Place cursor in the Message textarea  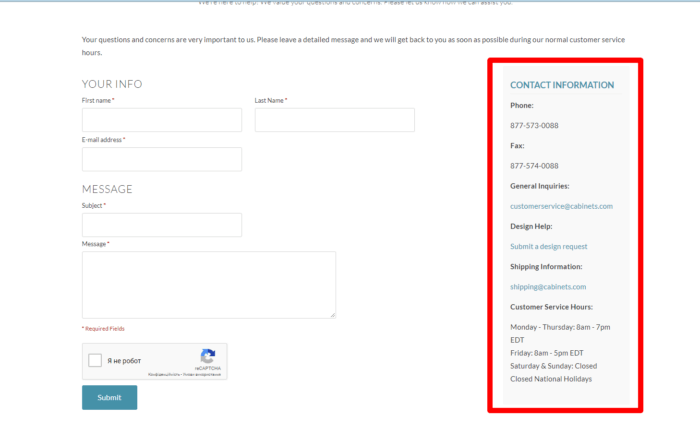[x=208, y=284]
